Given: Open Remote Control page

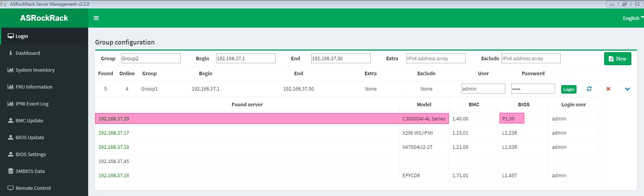Looking at the screenshot, I should 44,188.
